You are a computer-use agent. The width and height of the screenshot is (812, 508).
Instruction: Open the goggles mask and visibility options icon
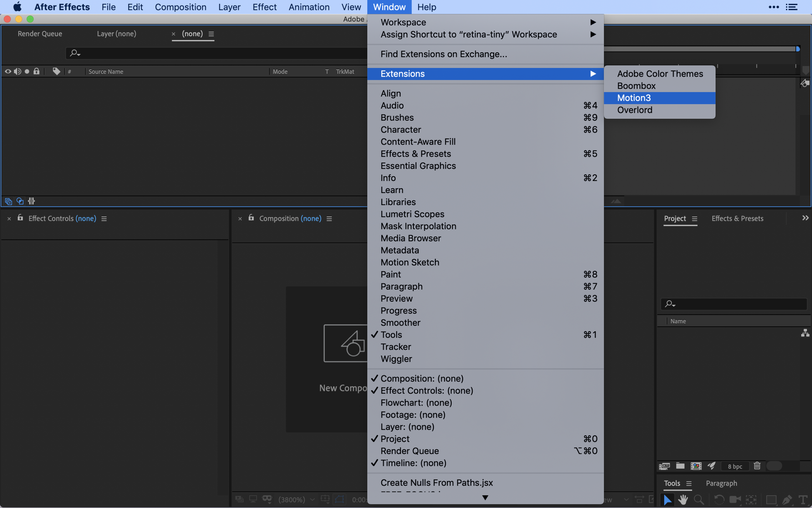click(x=267, y=499)
